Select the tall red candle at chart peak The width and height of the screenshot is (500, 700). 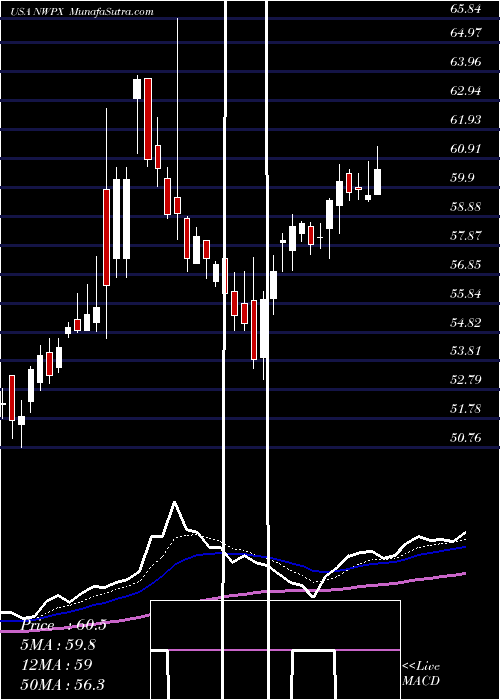pyautogui.click(x=148, y=119)
